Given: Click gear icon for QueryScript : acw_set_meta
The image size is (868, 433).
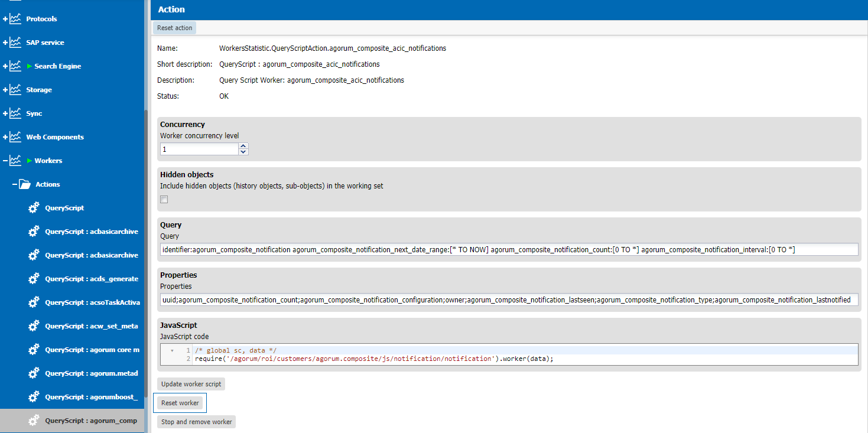Looking at the screenshot, I should coord(34,326).
